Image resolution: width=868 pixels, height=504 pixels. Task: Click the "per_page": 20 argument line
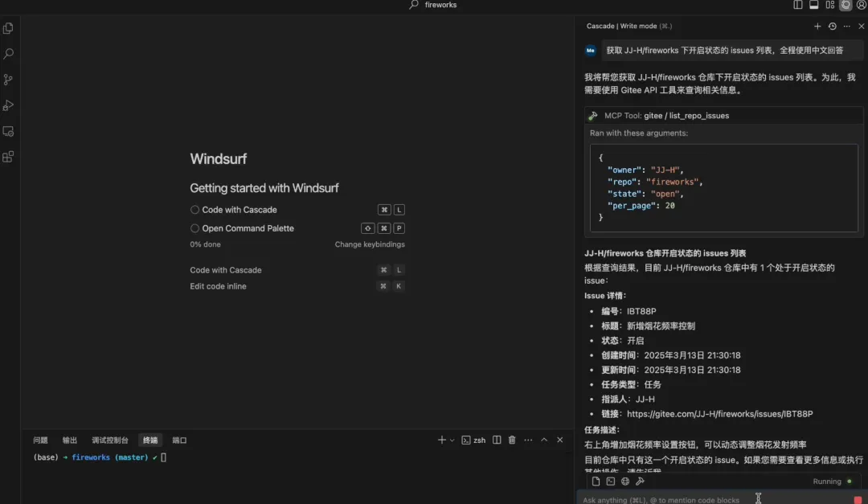pyautogui.click(x=641, y=206)
